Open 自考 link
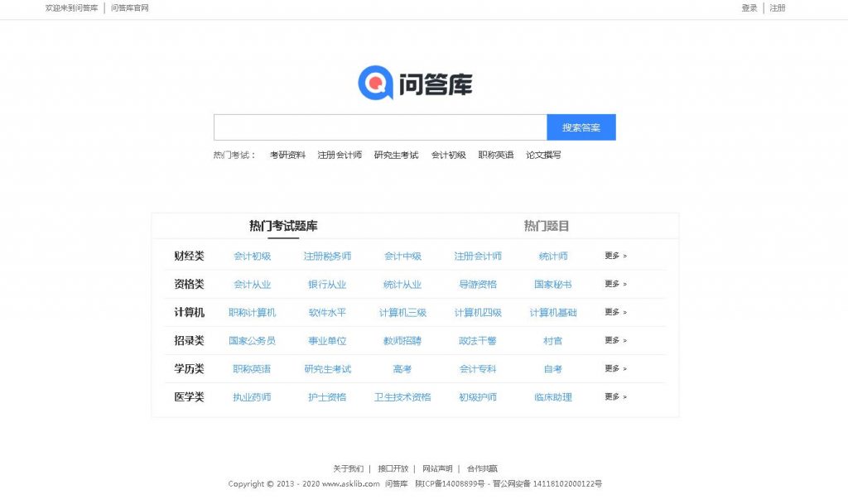 click(552, 368)
